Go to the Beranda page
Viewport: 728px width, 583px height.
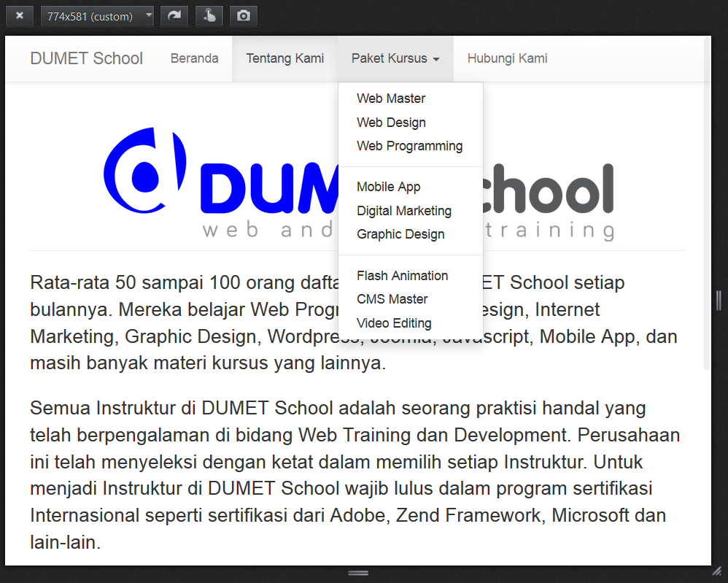194,58
